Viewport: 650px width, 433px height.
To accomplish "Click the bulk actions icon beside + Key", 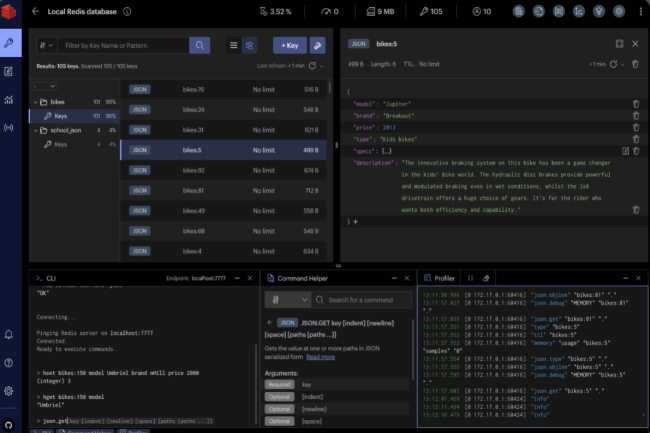I will click(x=318, y=46).
